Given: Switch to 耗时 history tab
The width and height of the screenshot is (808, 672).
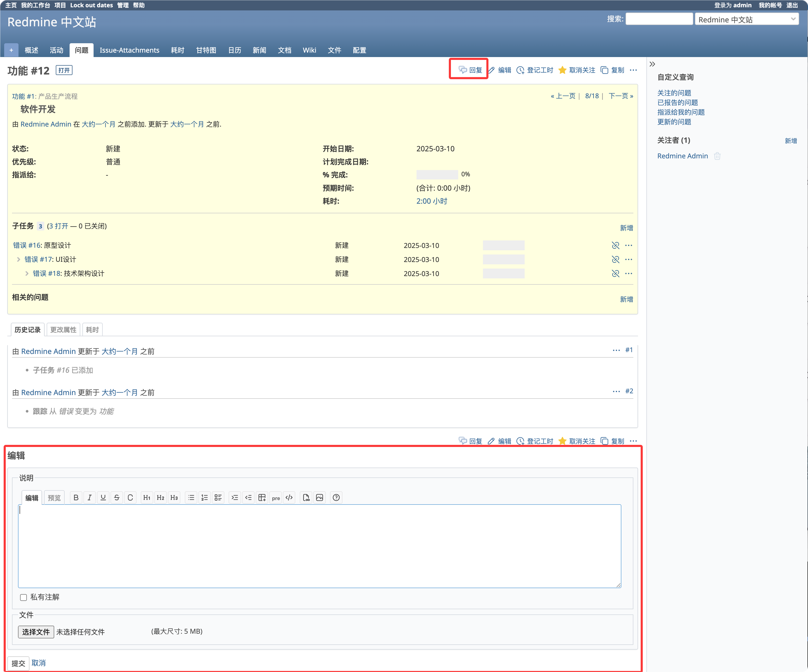Looking at the screenshot, I should (92, 330).
